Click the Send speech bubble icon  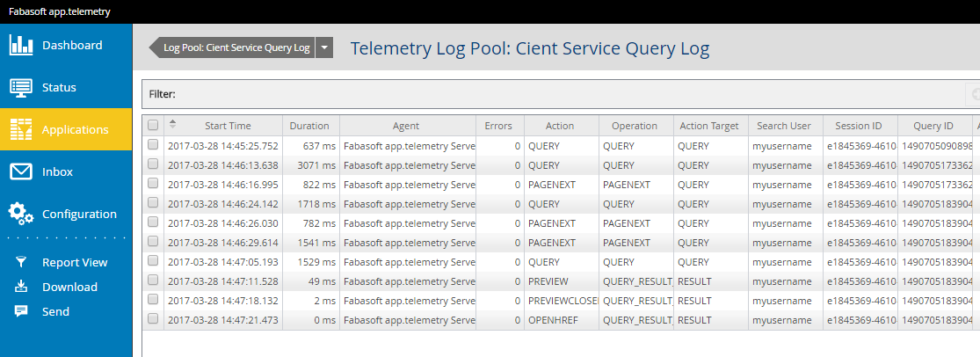21,311
